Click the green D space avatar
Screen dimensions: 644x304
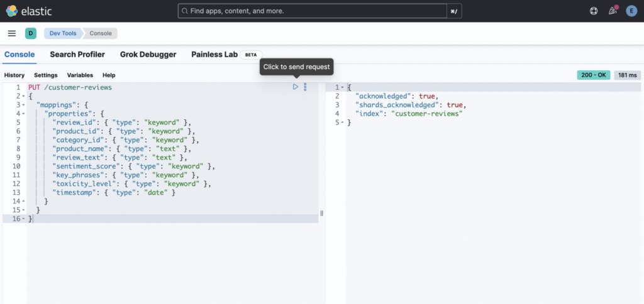tap(30, 33)
